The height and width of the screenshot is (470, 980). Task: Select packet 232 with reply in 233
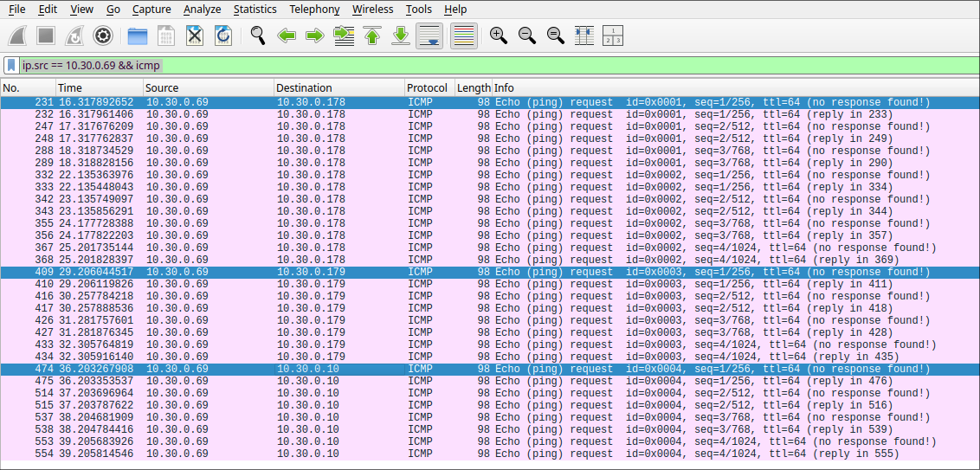coord(490,114)
